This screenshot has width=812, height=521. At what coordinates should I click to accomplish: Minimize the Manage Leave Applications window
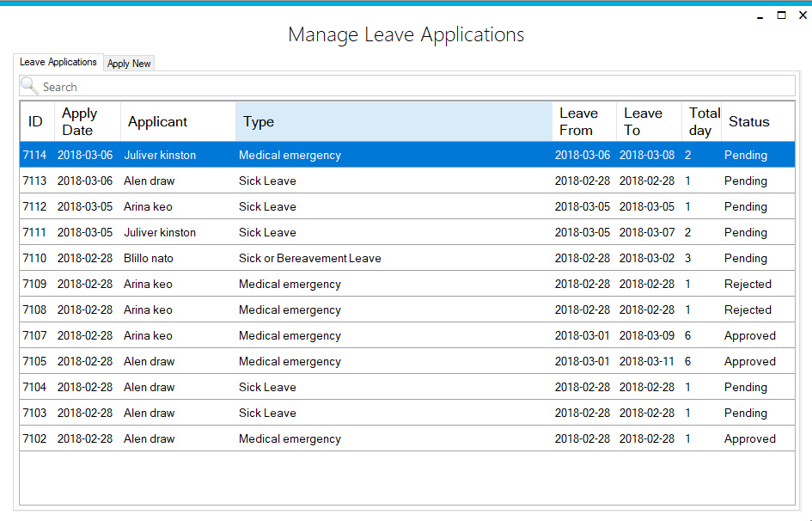[x=760, y=15]
